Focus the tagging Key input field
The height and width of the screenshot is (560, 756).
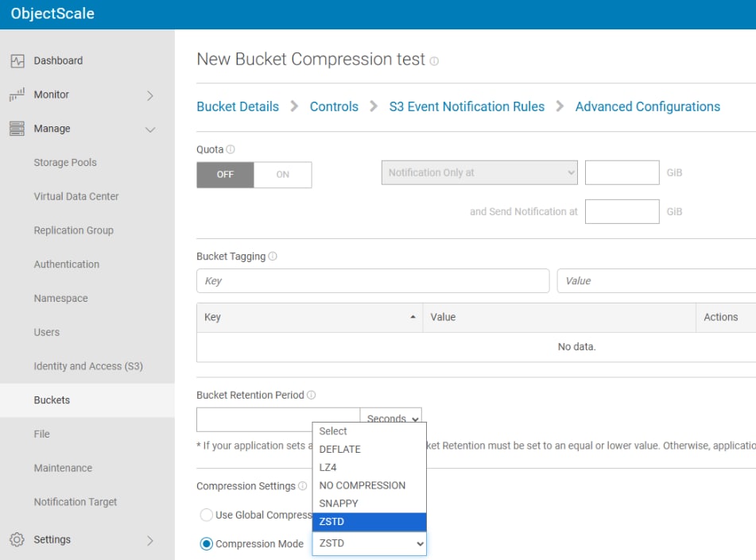pyautogui.click(x=373, y=280)
